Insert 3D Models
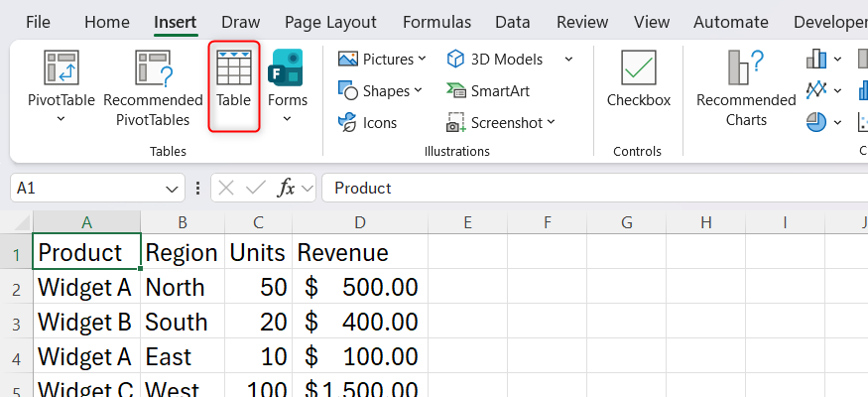Screen dimensions: 868x397 coord(495,60)
